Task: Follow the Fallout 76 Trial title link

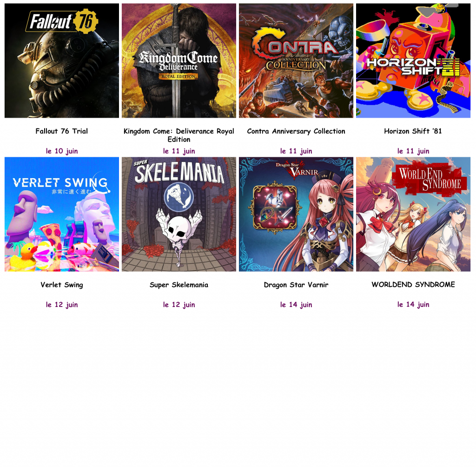Action: 62,131
